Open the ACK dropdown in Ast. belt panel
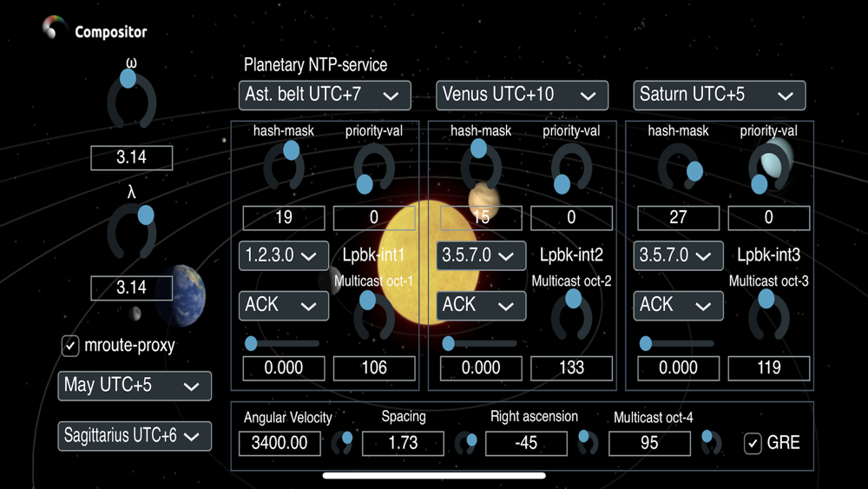This screenshot has height=489, width=868. [284, 306]
